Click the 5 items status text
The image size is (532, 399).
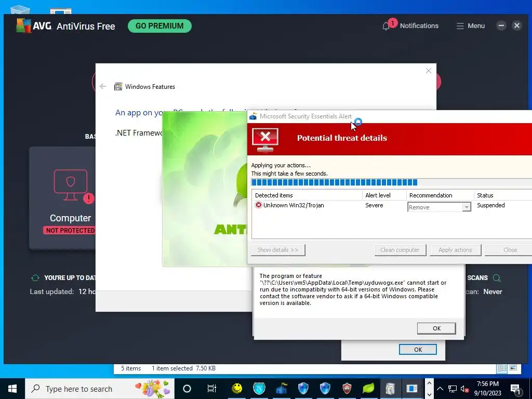131,368
